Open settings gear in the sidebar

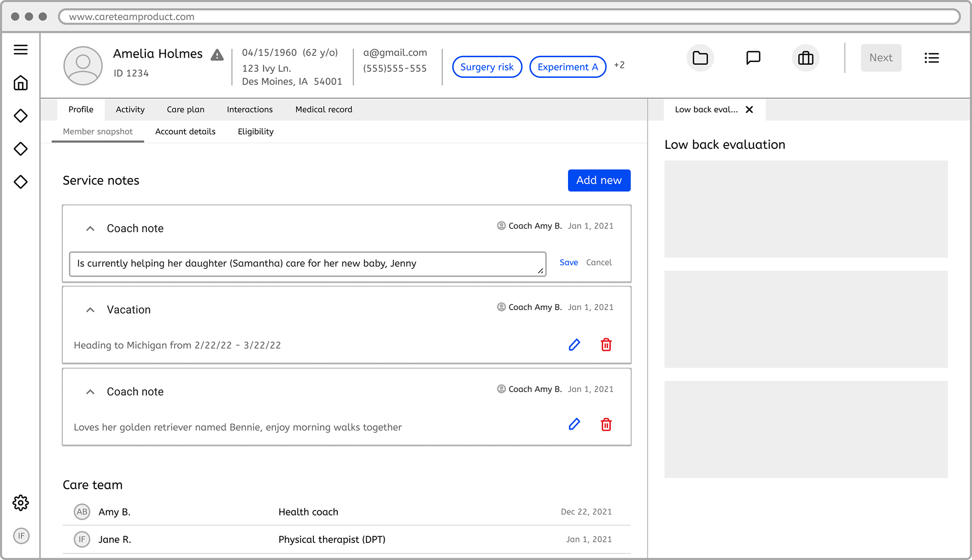[21, 503]
